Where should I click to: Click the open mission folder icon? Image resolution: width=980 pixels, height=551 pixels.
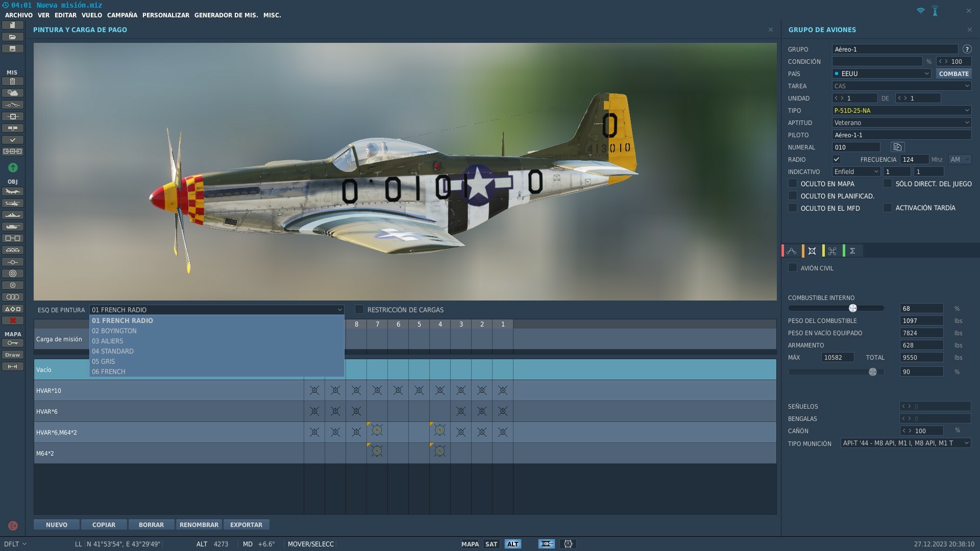(x=13, y=37)
